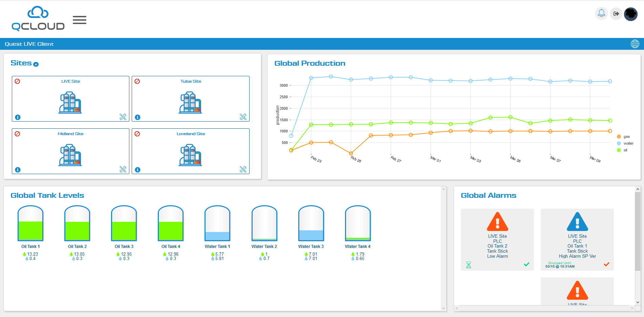The width and height of the screenshot is (644, 317).
Task: Click the globe icon in blue bar
Action: point(635,44)
